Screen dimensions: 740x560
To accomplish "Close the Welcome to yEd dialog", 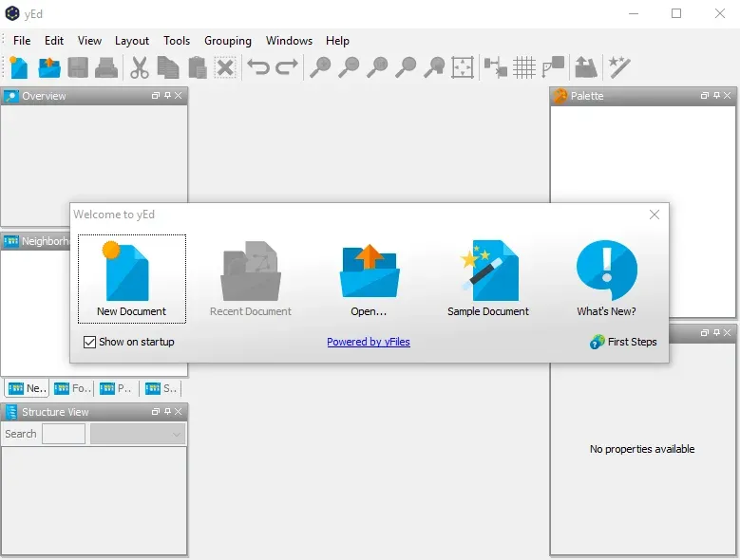I will (655, 215).
